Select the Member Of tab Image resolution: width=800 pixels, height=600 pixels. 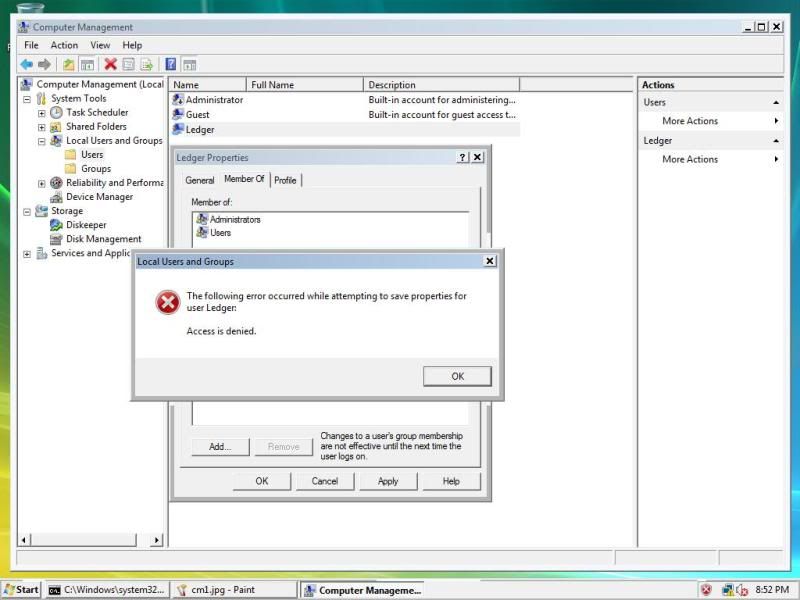coord(244,179)
